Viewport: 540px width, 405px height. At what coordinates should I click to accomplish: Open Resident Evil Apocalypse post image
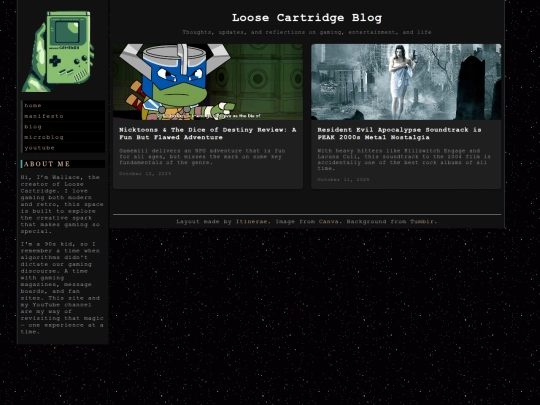point(406,82)
